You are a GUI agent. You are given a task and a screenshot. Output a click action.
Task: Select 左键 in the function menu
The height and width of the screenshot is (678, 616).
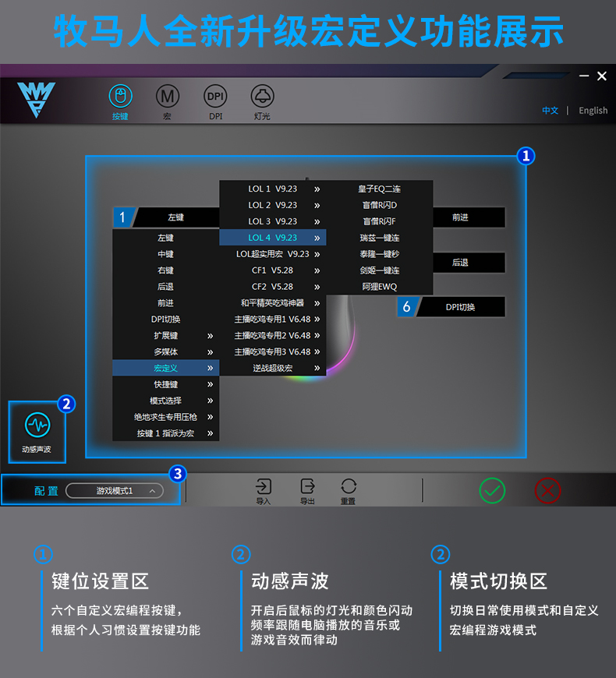pyautogui.click(x=165, y=238)
